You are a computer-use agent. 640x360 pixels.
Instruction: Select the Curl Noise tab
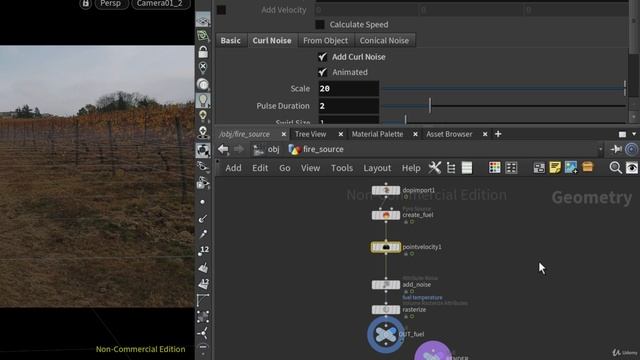(272, 40)
